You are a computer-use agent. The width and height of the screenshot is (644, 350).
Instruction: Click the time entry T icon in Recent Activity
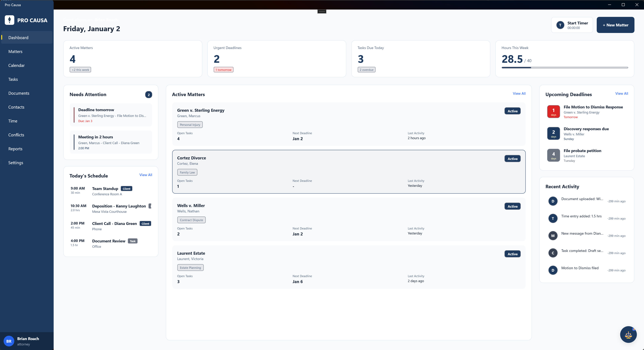[x=553, y=218]
